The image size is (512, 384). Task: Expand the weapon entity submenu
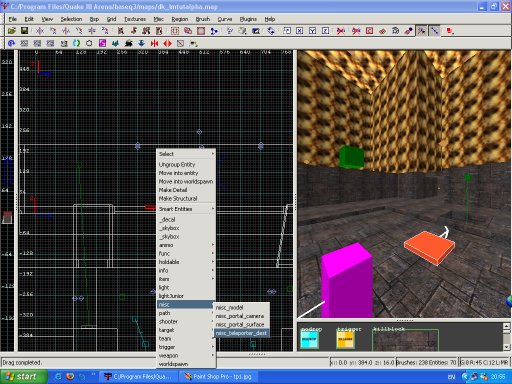coord(186,356)
